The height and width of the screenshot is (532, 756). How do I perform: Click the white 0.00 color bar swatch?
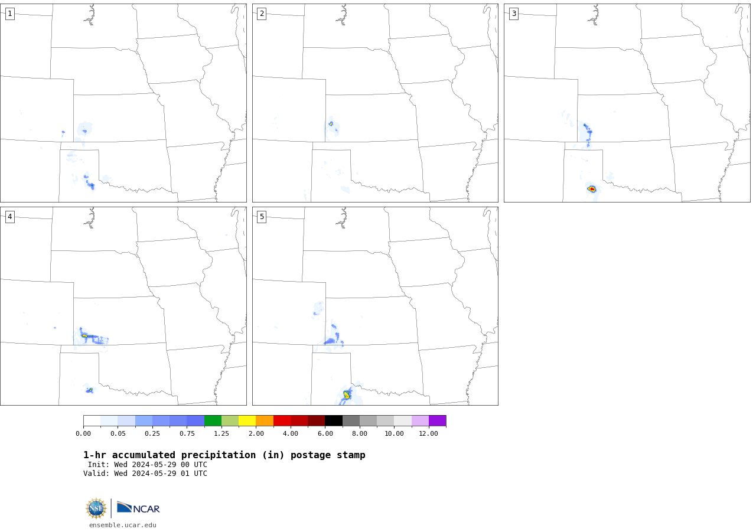click(x=92, y=420)
